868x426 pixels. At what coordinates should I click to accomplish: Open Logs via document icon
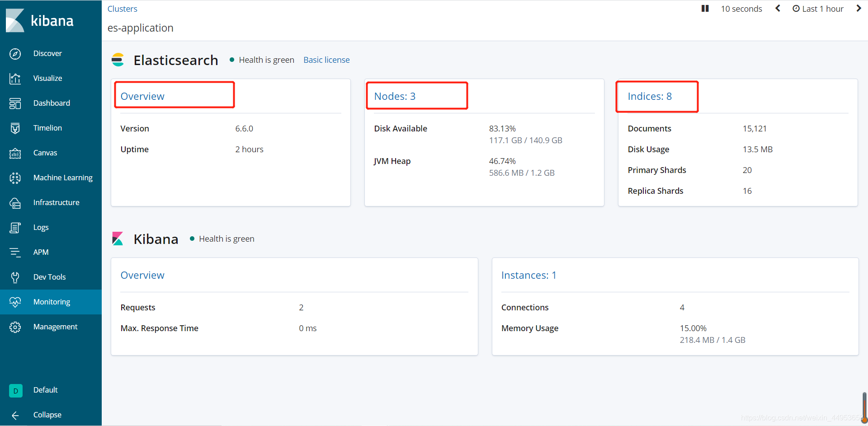coord(15,228)
